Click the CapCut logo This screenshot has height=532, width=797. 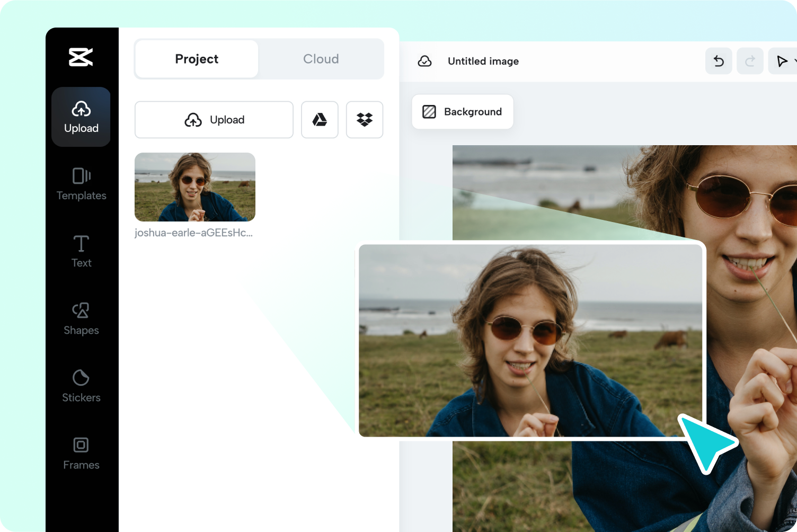click(x=81, y=56)
